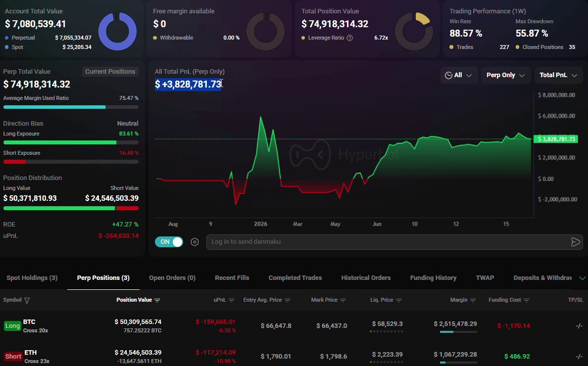588x366 pixels.
Task: Click the Win Rate 88.57 % value
Action: [x=466, y=33]
